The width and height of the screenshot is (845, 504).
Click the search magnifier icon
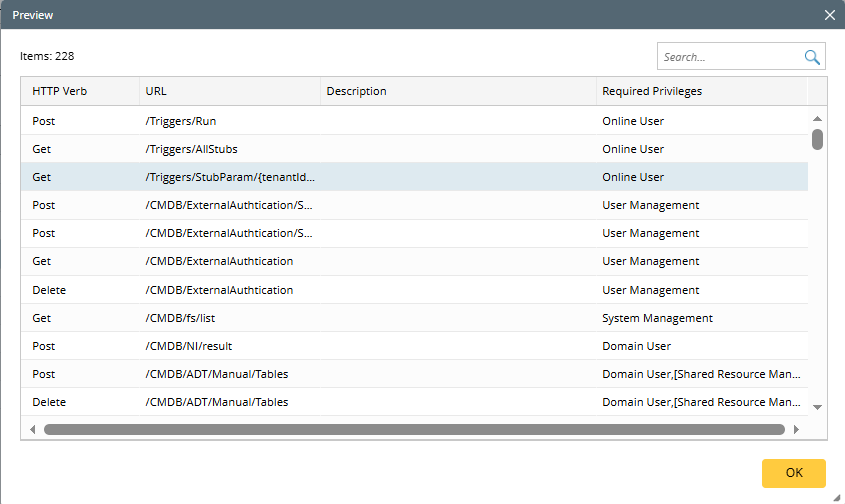coord(812,57)
